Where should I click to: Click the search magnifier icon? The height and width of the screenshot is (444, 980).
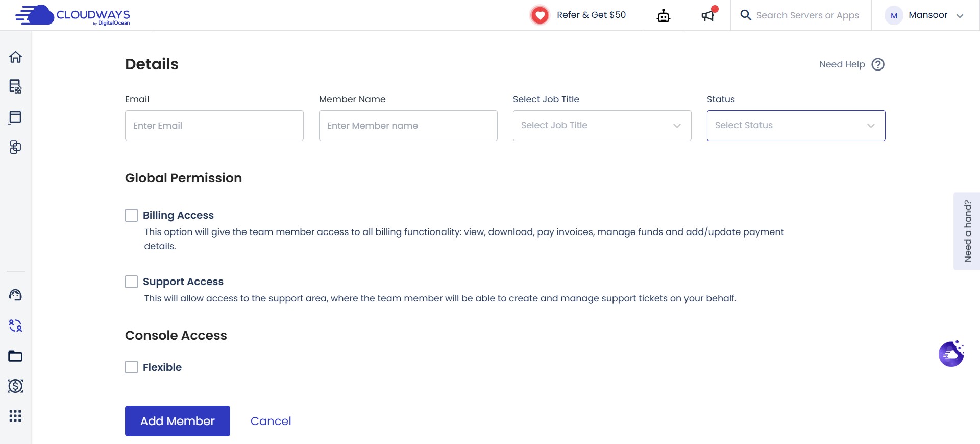pos(746,15)
